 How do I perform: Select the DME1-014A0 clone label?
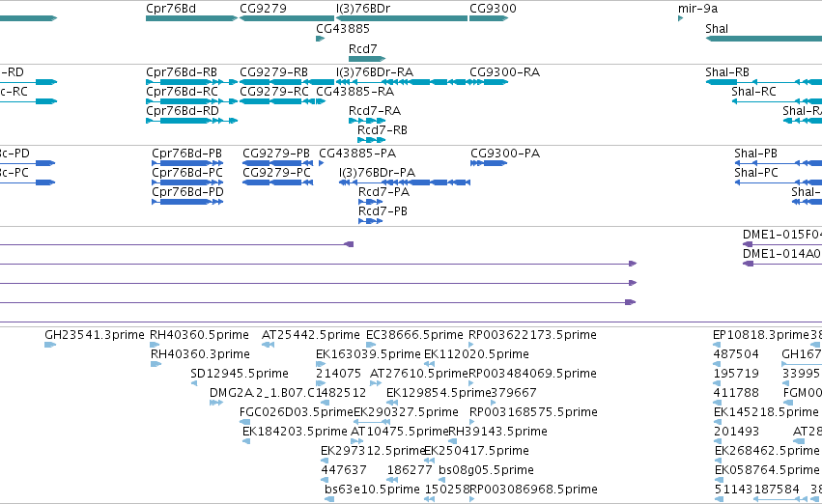(781, 254)
